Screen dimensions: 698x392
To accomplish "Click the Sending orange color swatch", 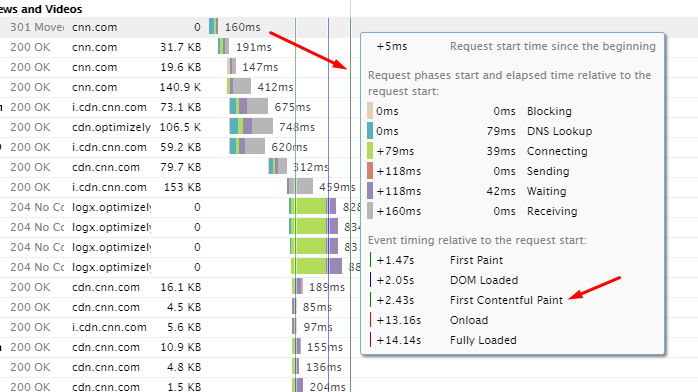I will coord(370,171).
